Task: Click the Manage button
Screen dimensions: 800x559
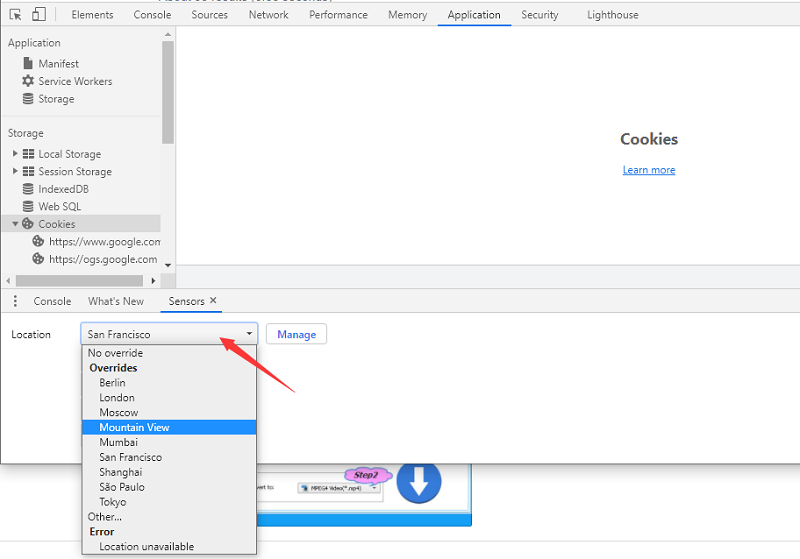Action: coord(296,334)
